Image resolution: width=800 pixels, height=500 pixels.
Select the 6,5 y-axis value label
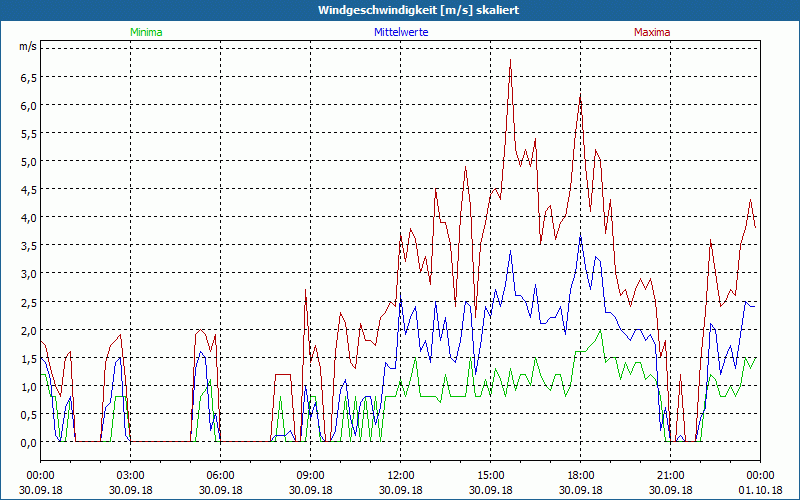point(27,77)
